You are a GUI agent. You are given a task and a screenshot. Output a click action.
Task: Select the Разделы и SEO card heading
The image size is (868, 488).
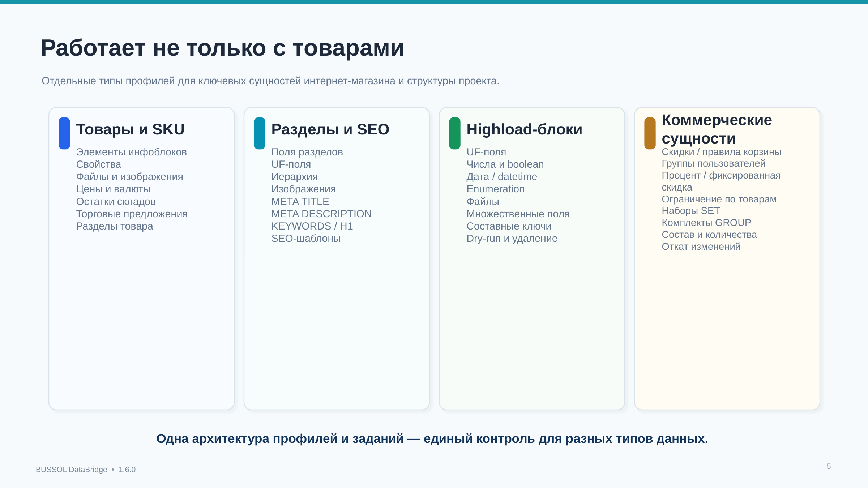[x=330, y=129]
